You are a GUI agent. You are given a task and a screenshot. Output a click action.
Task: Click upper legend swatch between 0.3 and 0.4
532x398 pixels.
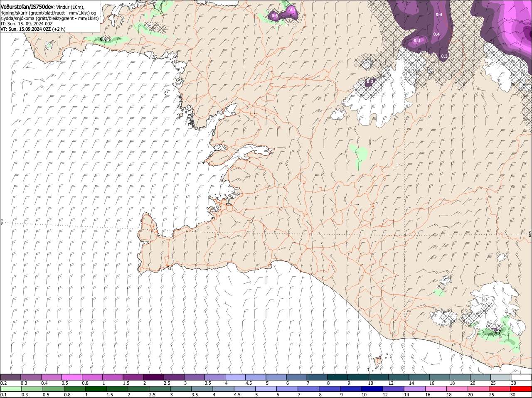click(31, 377)
